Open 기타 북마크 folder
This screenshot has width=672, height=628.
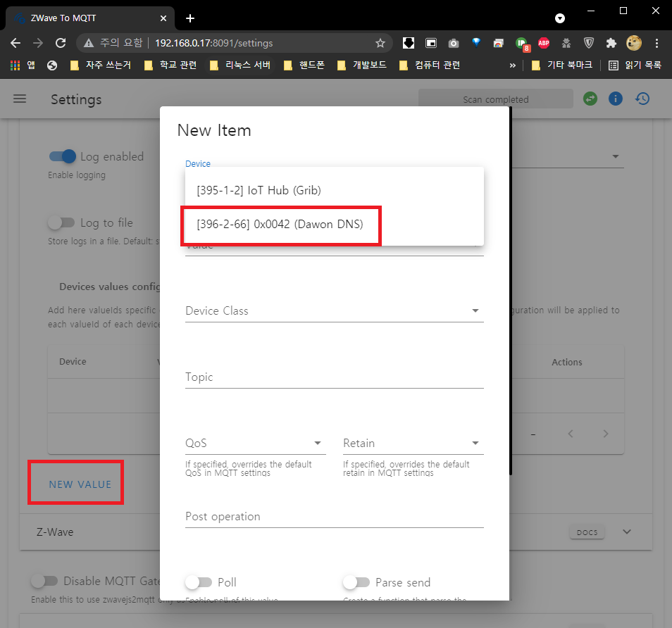(x=562, y=65)
